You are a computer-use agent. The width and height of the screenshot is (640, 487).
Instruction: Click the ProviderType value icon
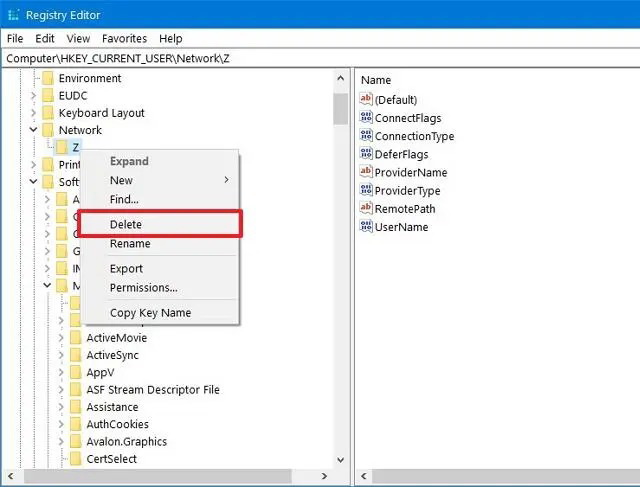pyautogui.click(x=366, y=190)
